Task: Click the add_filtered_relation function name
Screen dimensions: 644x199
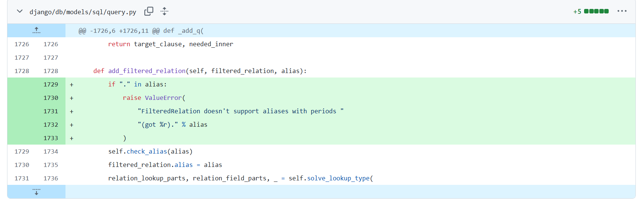Action: [147, 71]
